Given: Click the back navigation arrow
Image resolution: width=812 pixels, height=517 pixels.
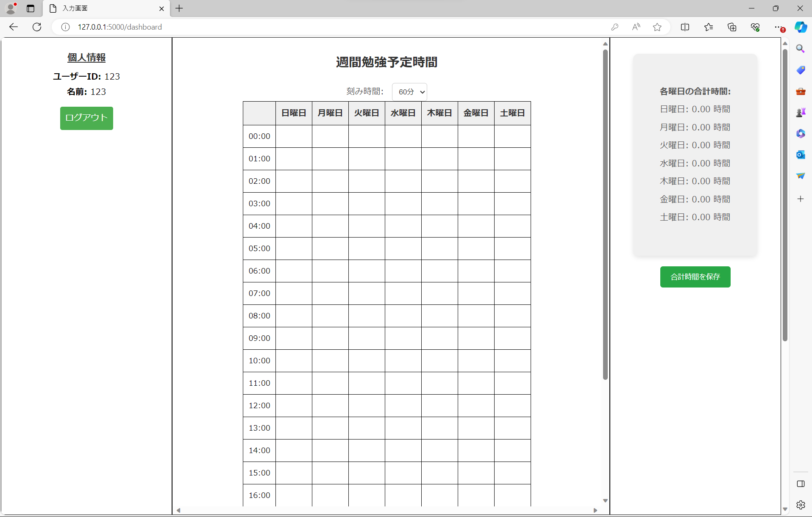Looking at the screenshot, I should tap(14, 27).
